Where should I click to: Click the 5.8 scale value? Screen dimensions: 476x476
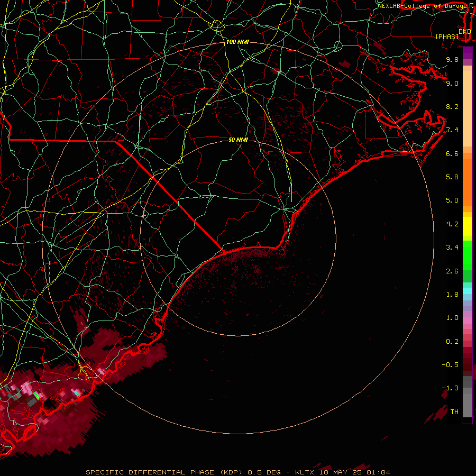tap(452, 177)
